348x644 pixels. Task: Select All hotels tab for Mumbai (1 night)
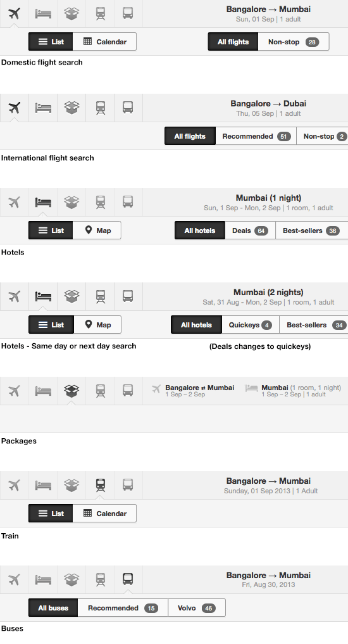[200, 230]
